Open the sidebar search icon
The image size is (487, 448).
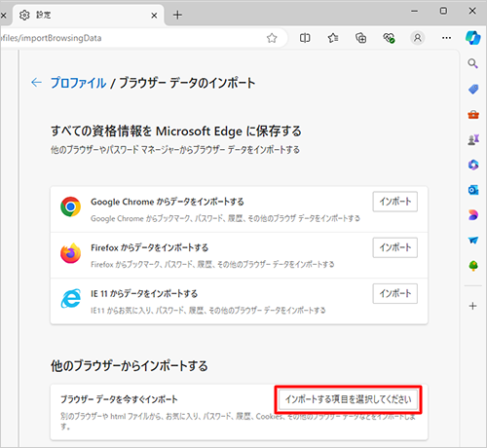point(472,63)
